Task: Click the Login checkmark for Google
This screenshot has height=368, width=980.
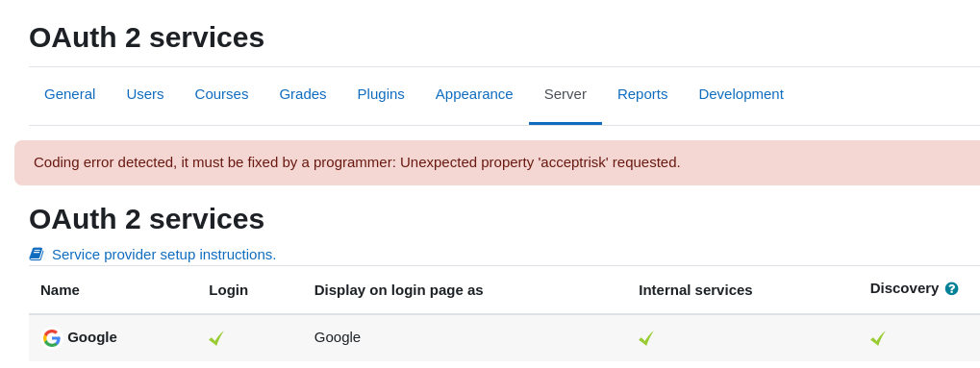Action: pyautogui.click(x=216, y=338)
